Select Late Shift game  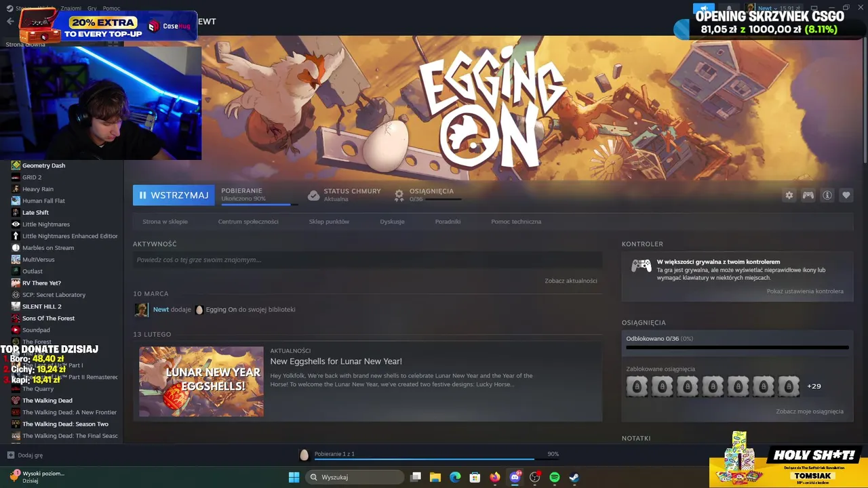[35, 213]
